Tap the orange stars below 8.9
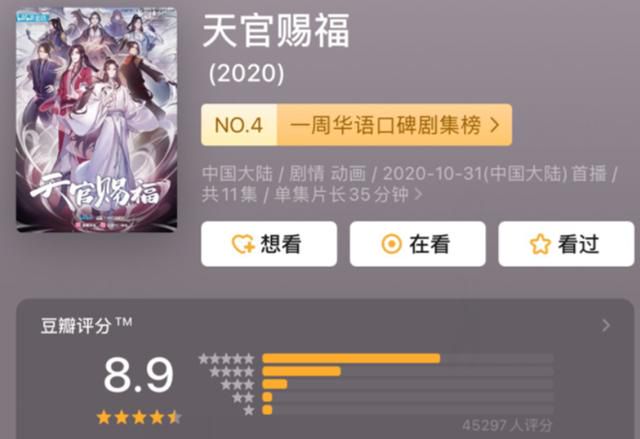 click(x=139, y=417)
